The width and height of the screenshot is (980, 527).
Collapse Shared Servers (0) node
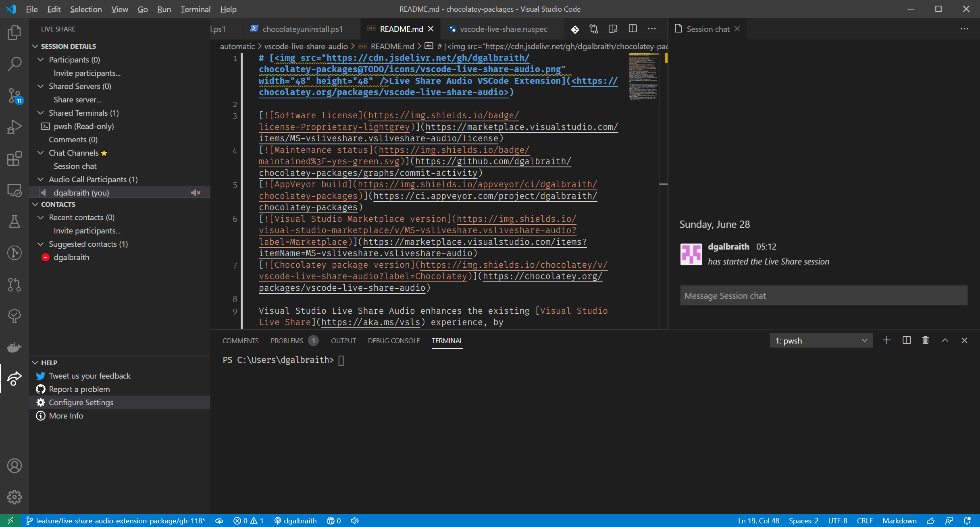click(40, 86)
